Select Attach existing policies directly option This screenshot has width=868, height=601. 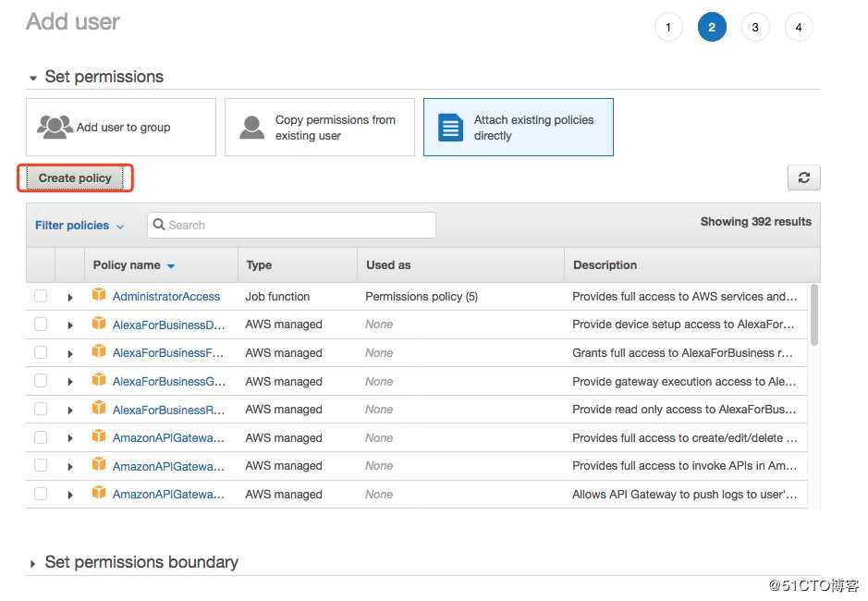(519, 128)
